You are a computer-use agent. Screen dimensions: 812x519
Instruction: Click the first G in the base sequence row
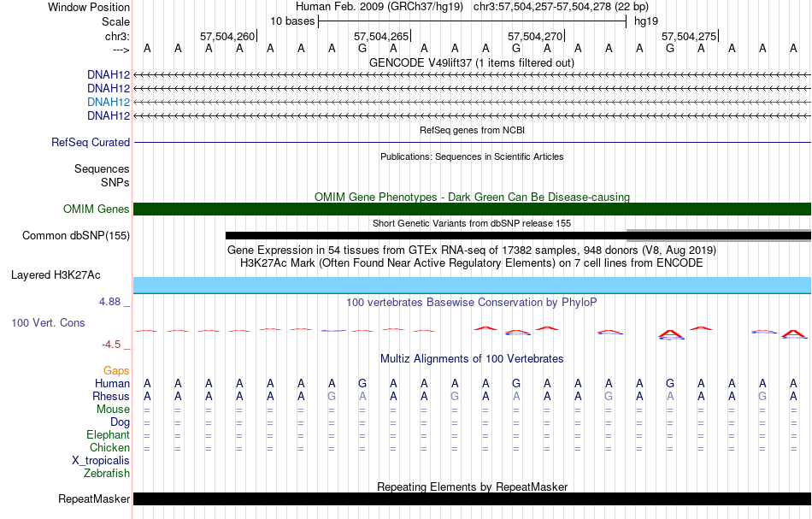(362, 49)
